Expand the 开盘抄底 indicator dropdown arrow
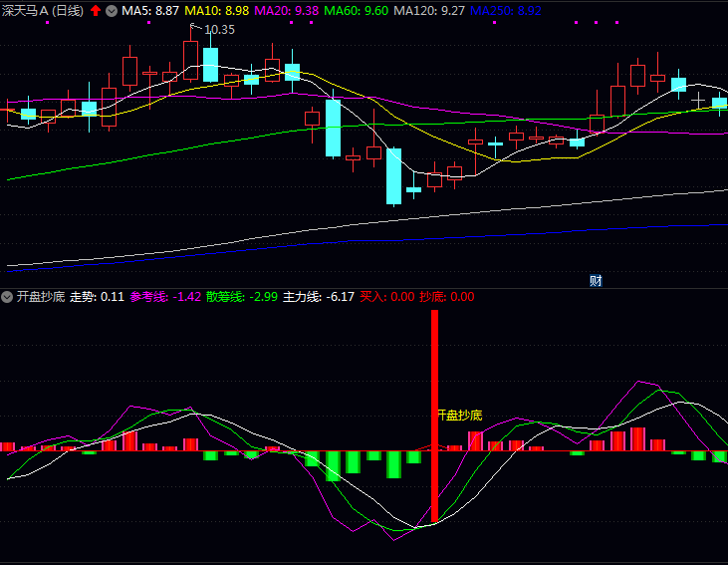The width and height of the screenshot is (728, 565). (x=8, y=296)
